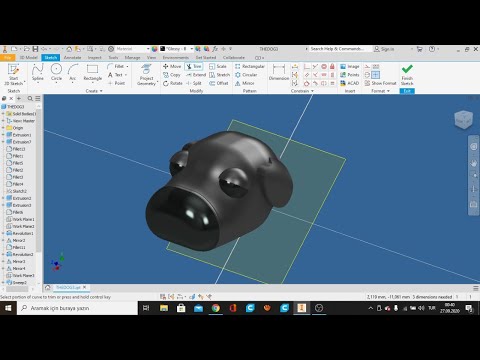Choose Rectangular pattern

pyautogui.click(x=250, y=66)
